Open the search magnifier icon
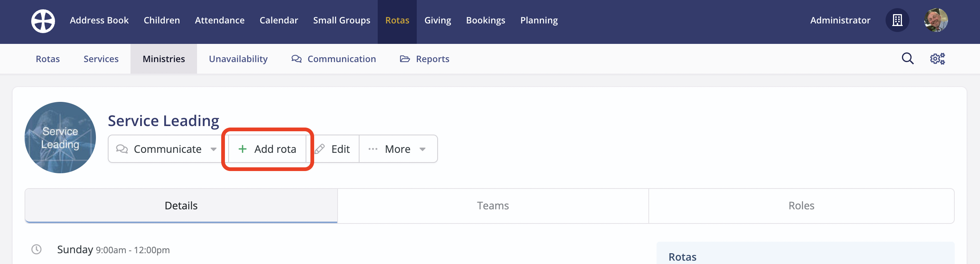980x264 pixels. 908,59
